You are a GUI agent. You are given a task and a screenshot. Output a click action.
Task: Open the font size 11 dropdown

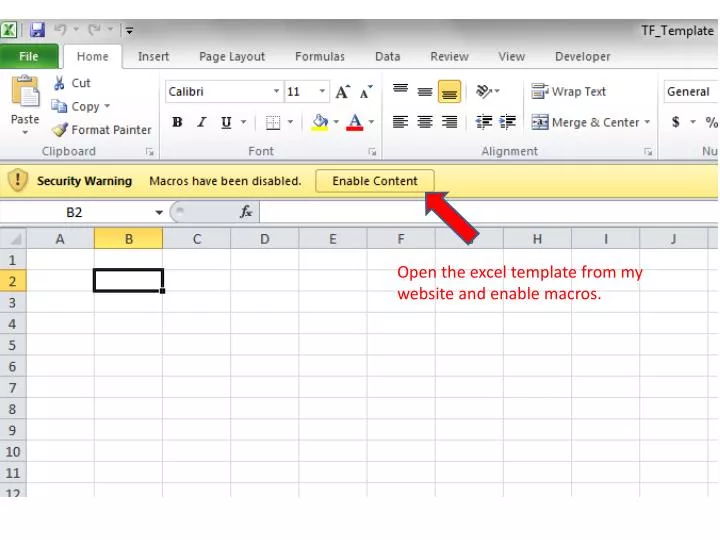pos(322,91)
